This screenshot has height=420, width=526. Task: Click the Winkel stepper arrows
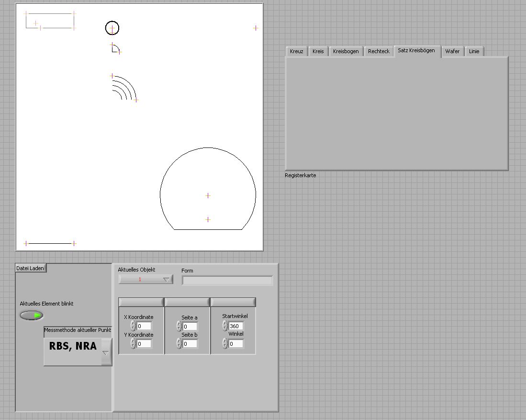225,343
